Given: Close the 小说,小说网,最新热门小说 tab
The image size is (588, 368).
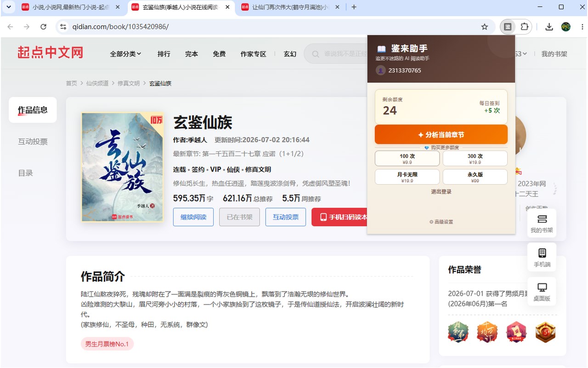Looking at the screenshot, I should click(x=118, y=7).
